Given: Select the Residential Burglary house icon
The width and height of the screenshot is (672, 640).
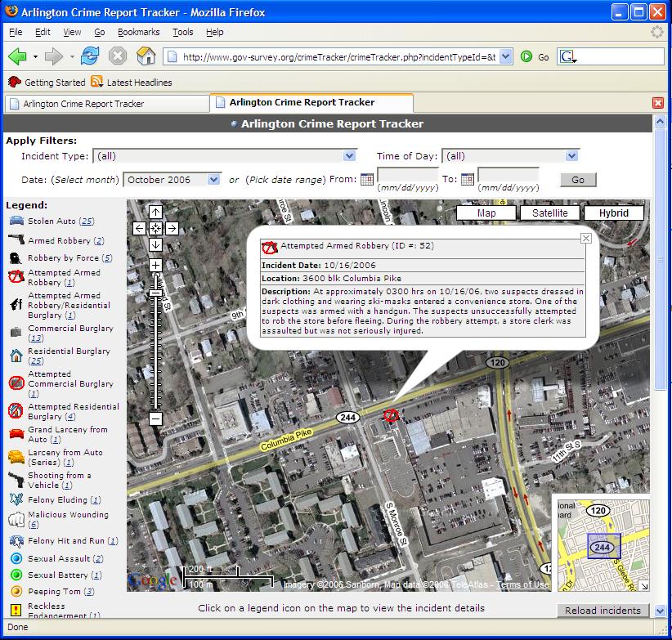Looking at the screenshot, I should click(16, 356).
